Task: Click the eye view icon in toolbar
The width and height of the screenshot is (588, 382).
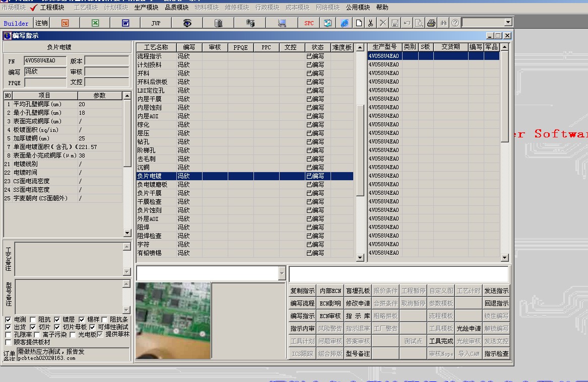Action: (187, 23)
